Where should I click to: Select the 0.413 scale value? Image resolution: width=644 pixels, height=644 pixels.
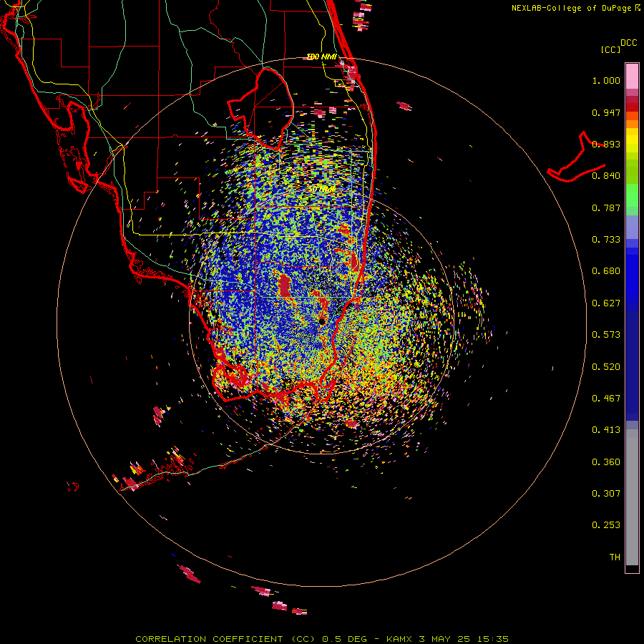point(606,430)
